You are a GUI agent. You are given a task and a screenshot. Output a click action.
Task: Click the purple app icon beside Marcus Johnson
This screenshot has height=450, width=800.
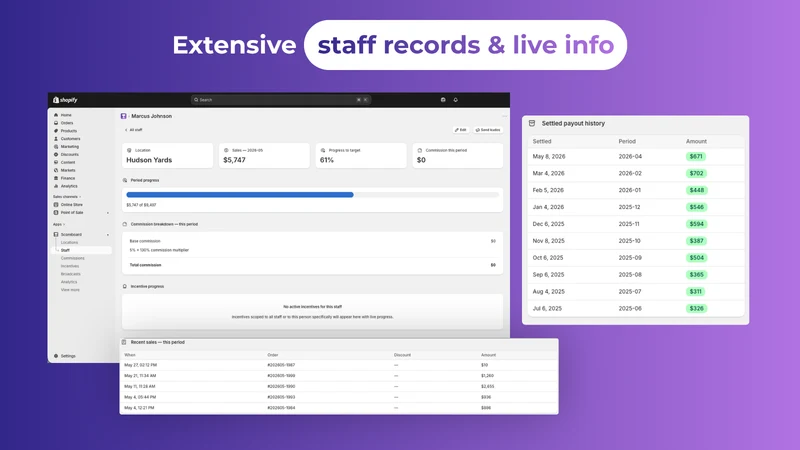pos(123,116)
